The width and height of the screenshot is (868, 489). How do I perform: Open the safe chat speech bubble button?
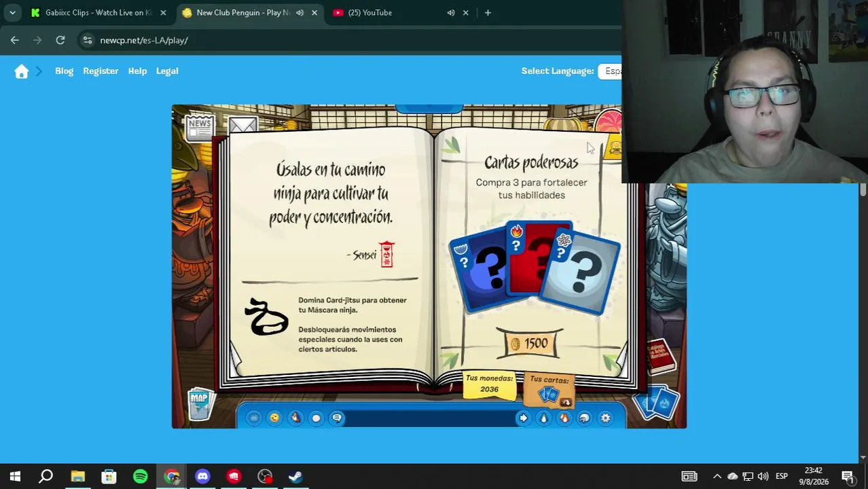point(337,418)
